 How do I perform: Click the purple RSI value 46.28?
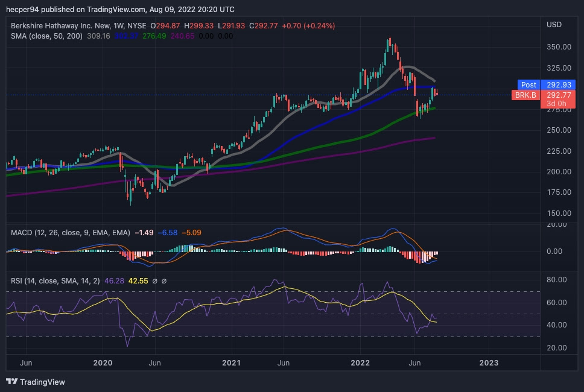[115, 280]
